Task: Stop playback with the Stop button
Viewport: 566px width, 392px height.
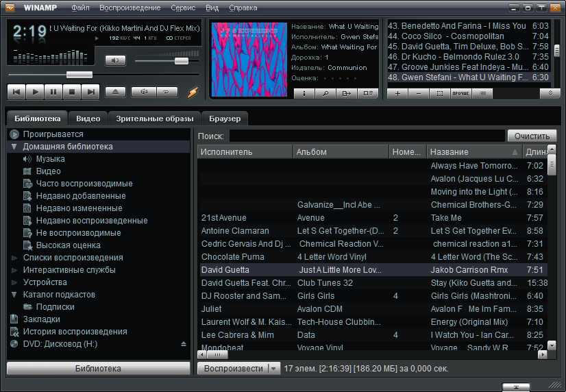Action: [72, 91]
